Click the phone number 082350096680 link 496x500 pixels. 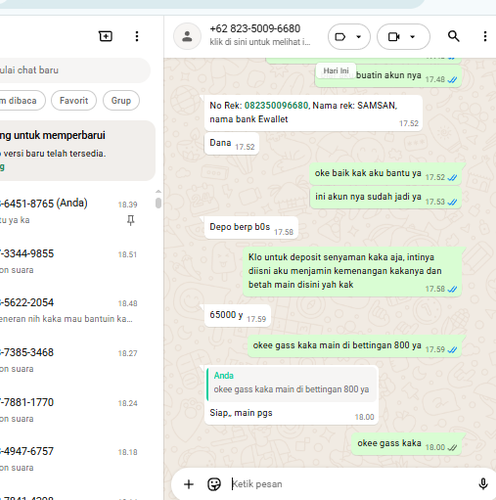[x=276, y=106]
